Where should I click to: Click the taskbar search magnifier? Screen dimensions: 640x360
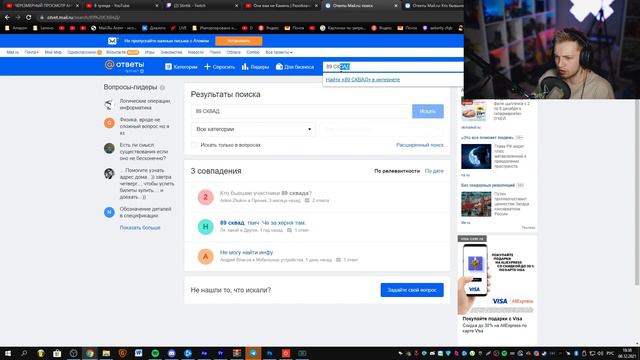coord(24,353)
